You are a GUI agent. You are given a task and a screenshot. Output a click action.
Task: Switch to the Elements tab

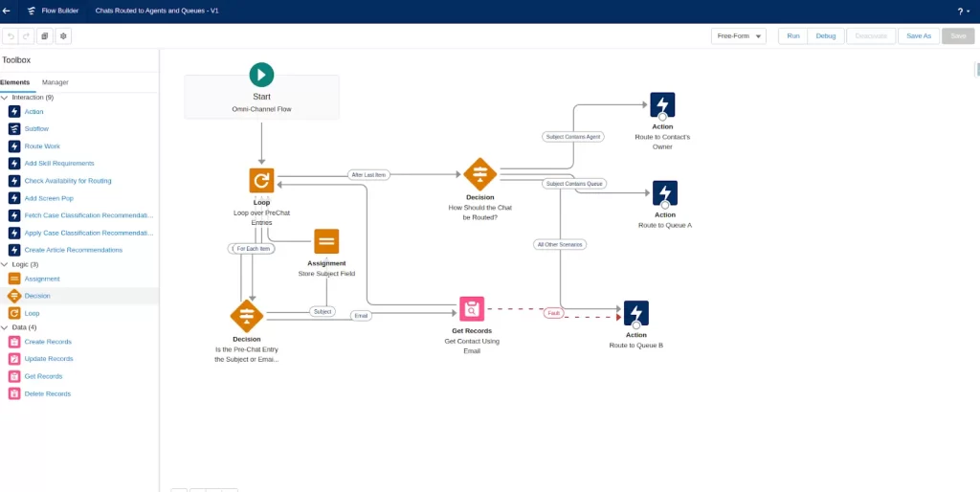15,82
